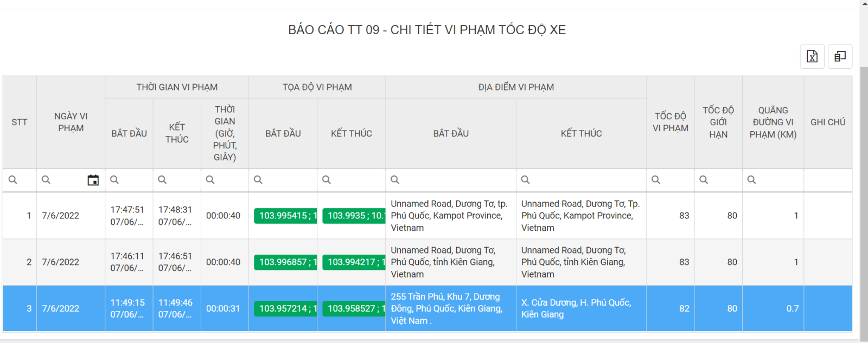This screenshot has height=343, width=868.
Task: Click search icon in STT filter
Action: point(13,180)
